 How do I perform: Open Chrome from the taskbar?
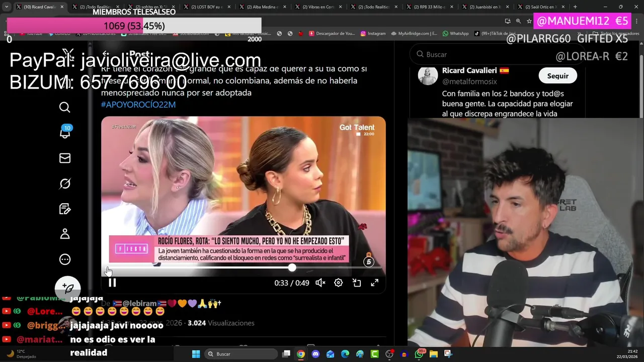pyautogui.click(x=300, y=354)
